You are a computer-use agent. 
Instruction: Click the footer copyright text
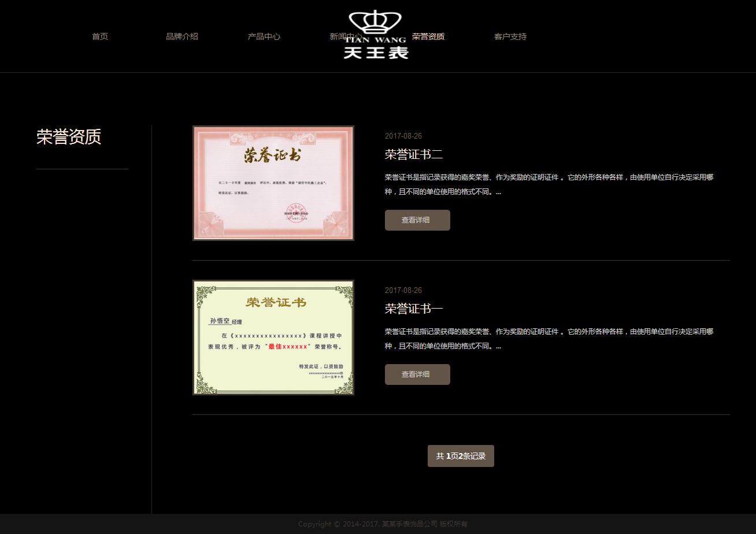point(383,524)
